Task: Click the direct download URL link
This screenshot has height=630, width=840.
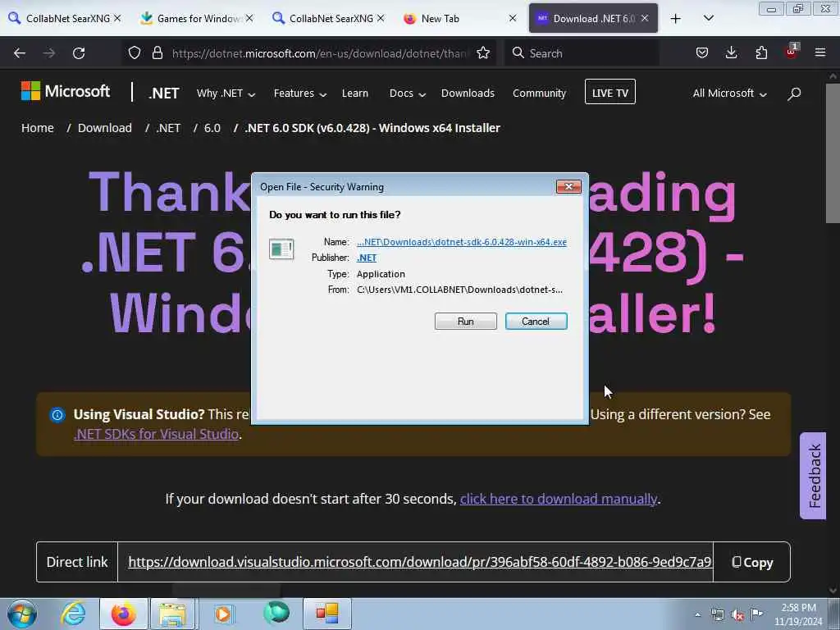Action: (419, 562)
